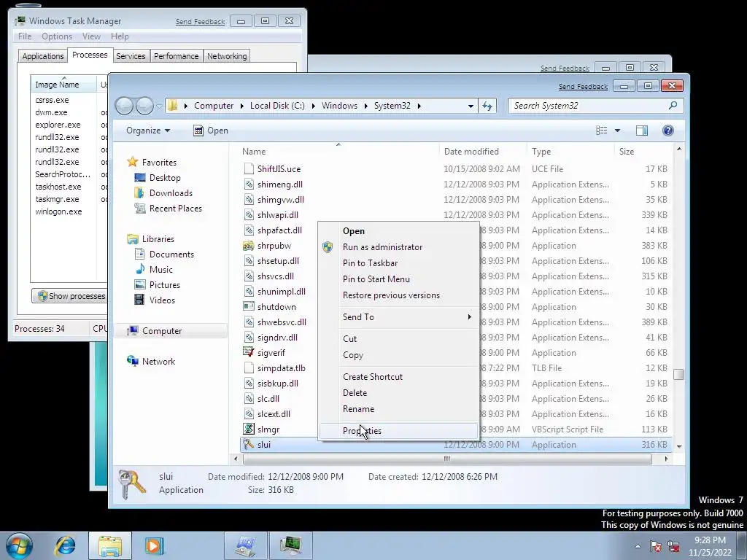Expand the view options dropdown arrow
This screenshot has height=560, width=747.
pos(617,131)
